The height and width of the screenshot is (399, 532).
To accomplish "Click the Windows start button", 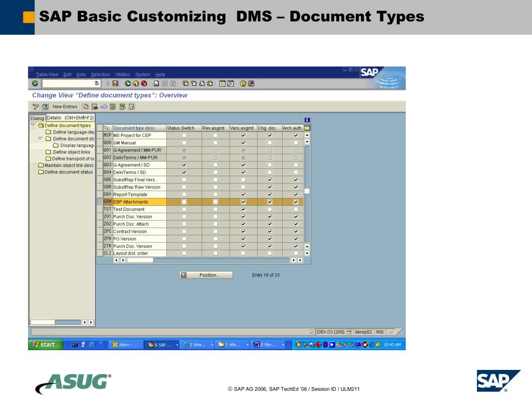I will pos(46,345).
